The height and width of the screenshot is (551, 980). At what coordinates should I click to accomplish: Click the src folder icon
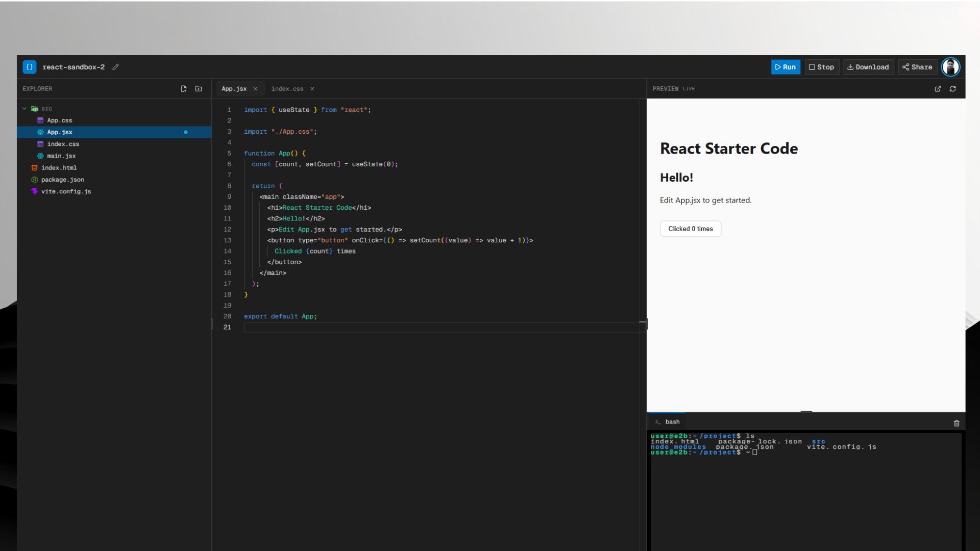(34, 109)
